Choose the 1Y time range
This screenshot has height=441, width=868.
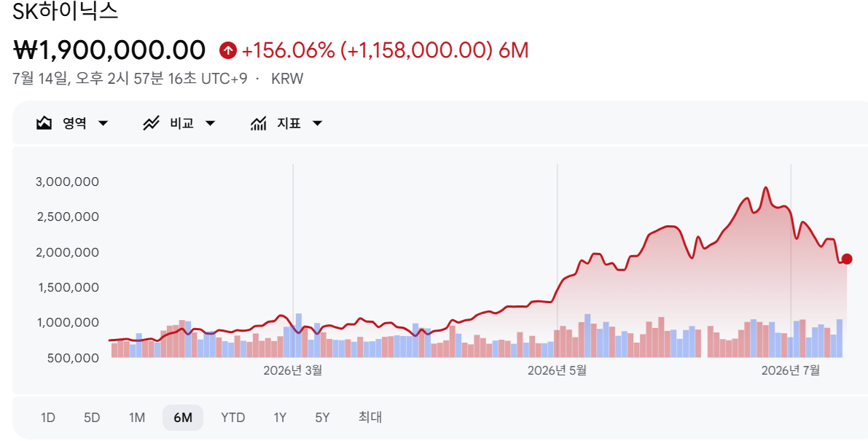point(280,418)
